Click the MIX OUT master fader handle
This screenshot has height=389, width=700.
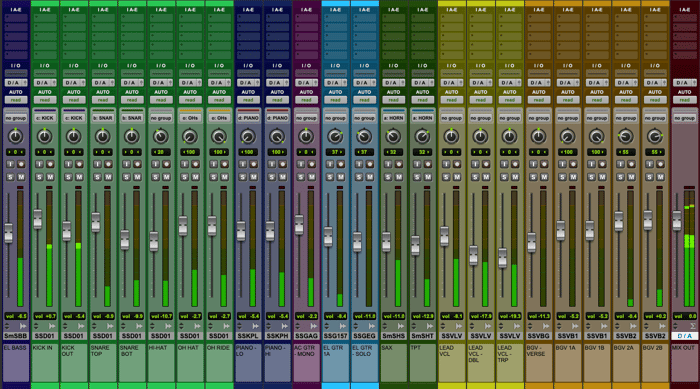coord(677,221)
